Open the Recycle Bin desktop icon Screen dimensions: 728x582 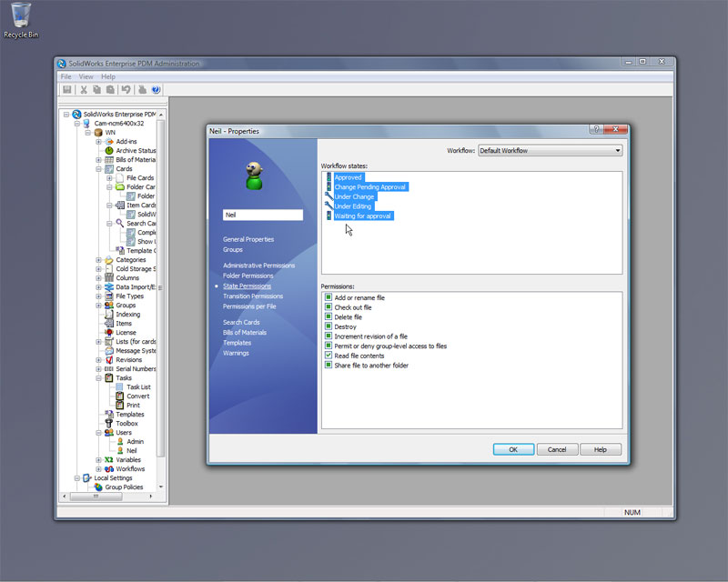[x=21, y=16]
